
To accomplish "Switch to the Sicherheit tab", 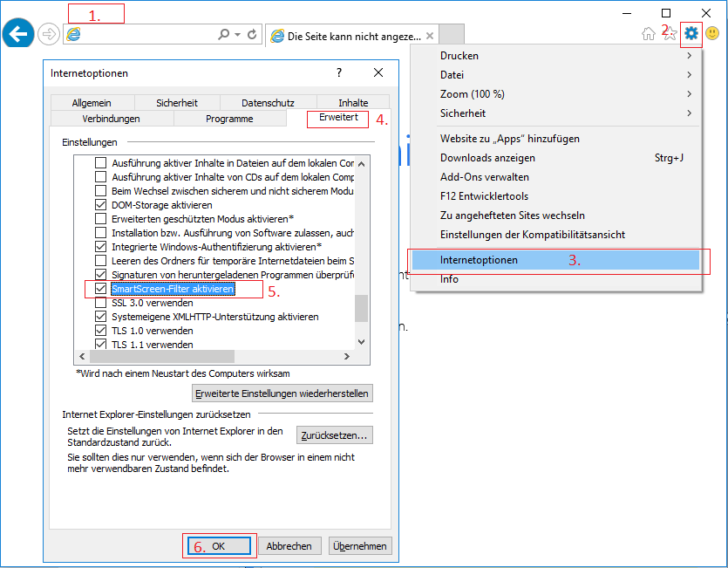I will 177,103.
